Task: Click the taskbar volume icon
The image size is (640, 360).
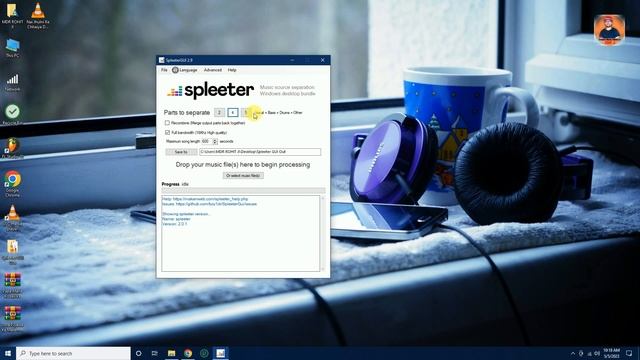Action: pyautogui.click(x=597, y=353)
